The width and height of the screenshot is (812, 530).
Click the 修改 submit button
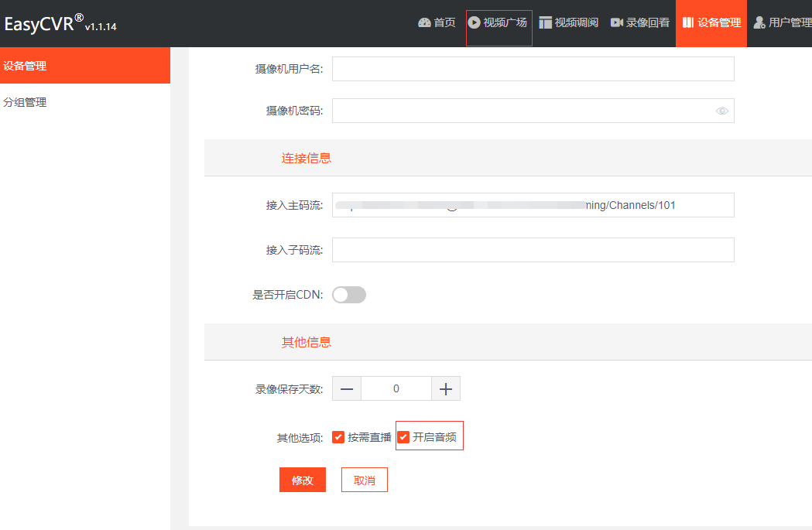pos(303,480)
